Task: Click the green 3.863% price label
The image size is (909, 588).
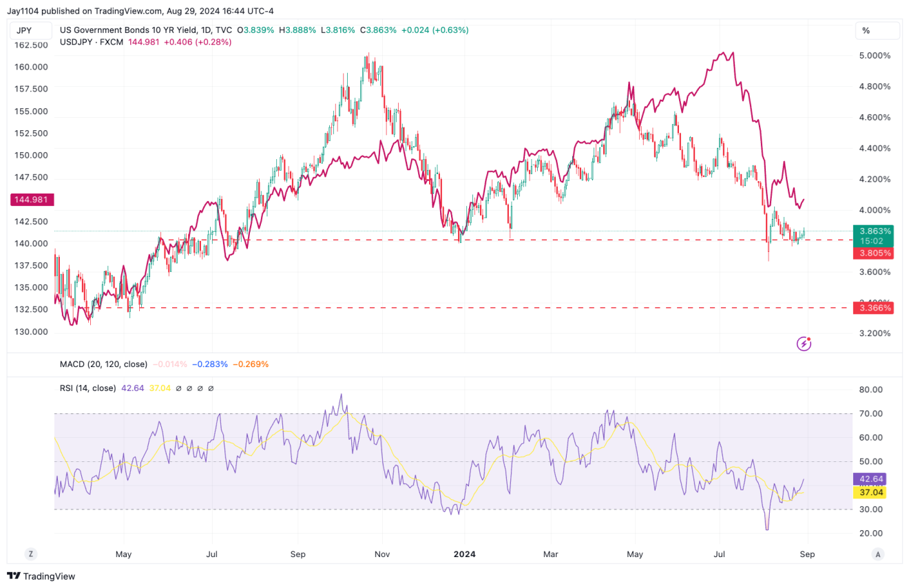Action: (x=875, y=231)
